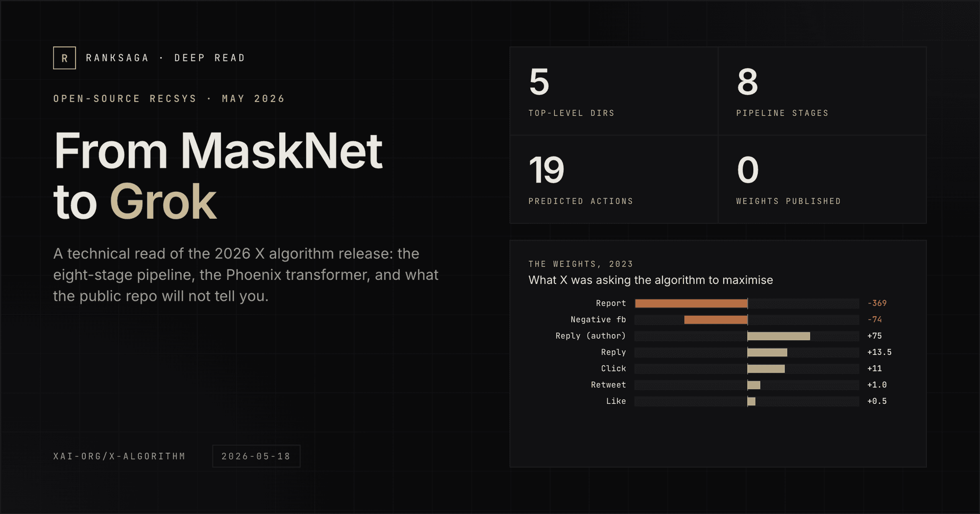Click the small tan Retweet bar
Screen dimensions: 980x514
tap(754, 385)
